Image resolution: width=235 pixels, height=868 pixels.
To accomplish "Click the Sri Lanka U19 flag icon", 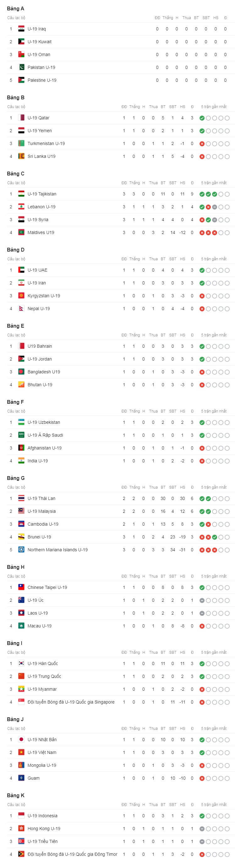I will (x=21, y=156).
